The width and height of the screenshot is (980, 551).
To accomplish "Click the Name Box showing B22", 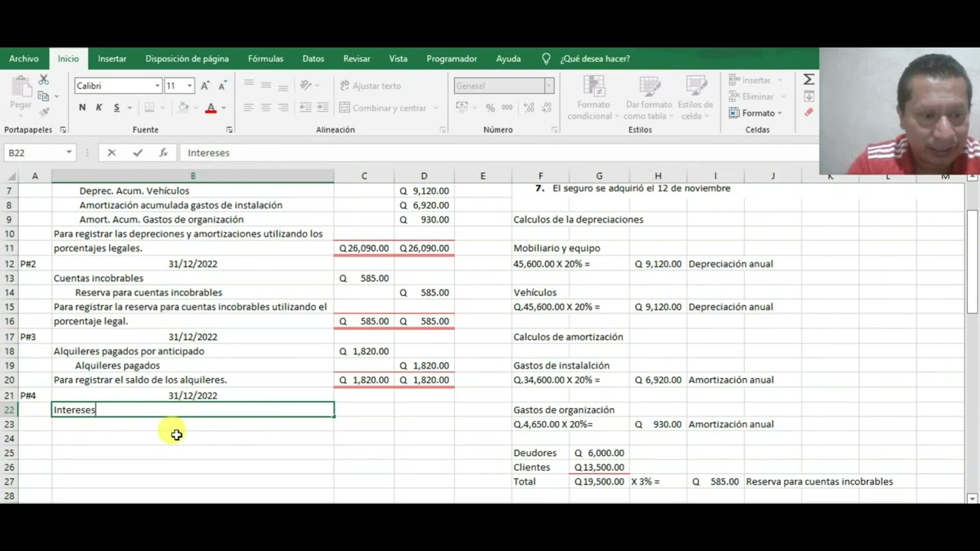I will [34, 152].
